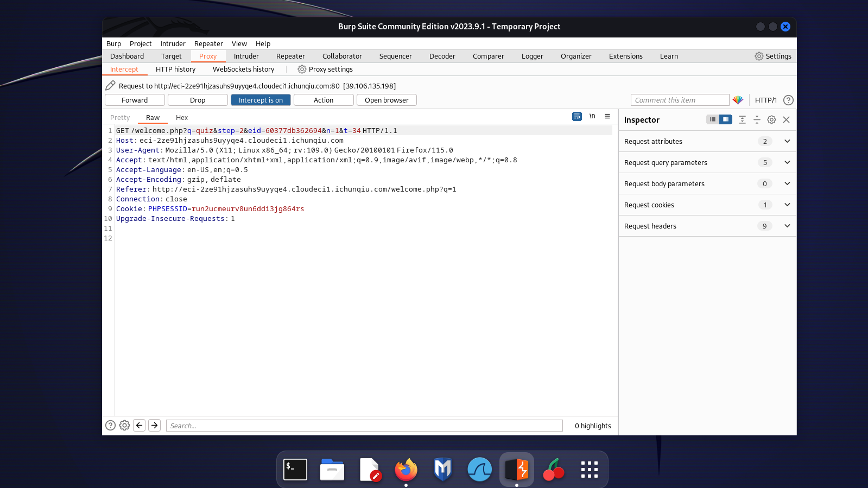Screen dimensions: 868x488
Task: Open the Repeater tool tab
Action: point(290,56)
